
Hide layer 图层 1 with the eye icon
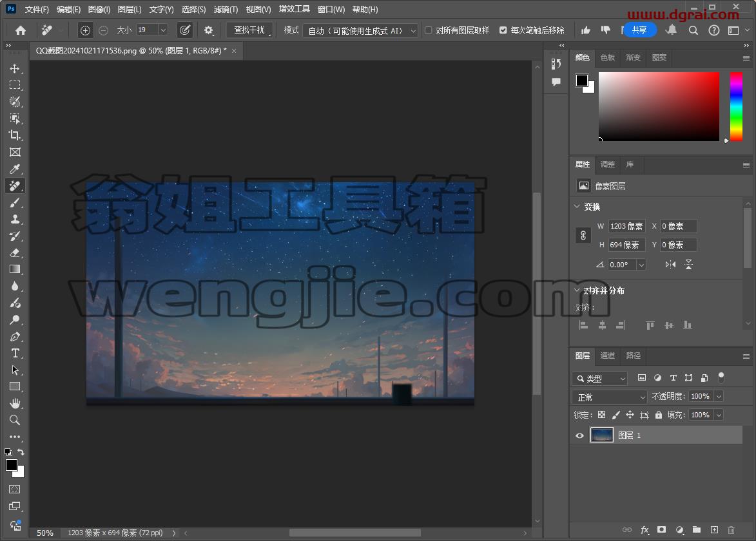pyautogui.click(x=579, y=435)
